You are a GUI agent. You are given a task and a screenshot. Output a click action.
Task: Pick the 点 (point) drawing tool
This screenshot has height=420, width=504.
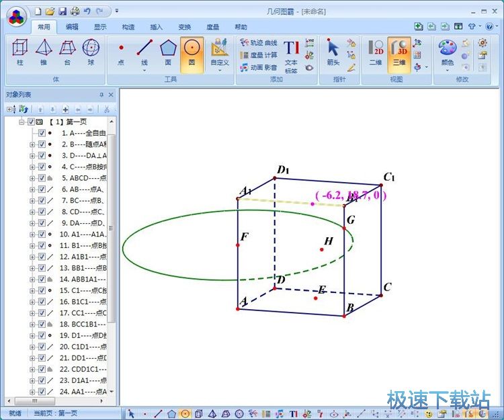click(121, 52)
